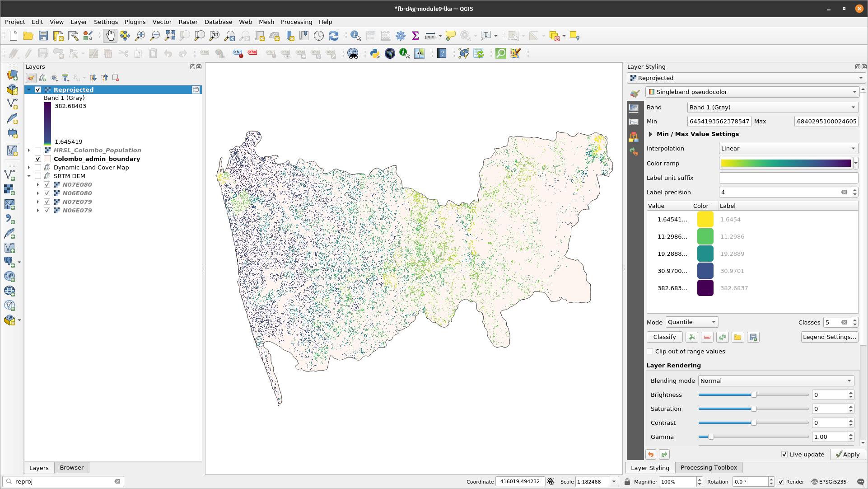Expand the HRSL_Colombo_Population layer tree
The width and height of the screenshot is (868, 489).
click(x=29, y=150)
